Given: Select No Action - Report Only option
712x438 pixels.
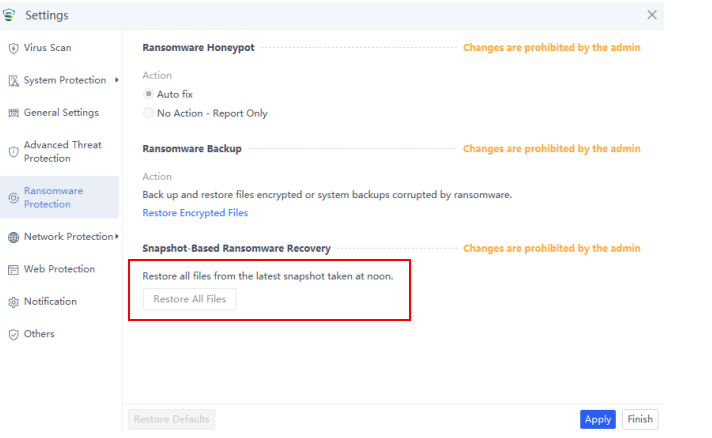Looking at the screenshot, I should click(x=149, y=113).
